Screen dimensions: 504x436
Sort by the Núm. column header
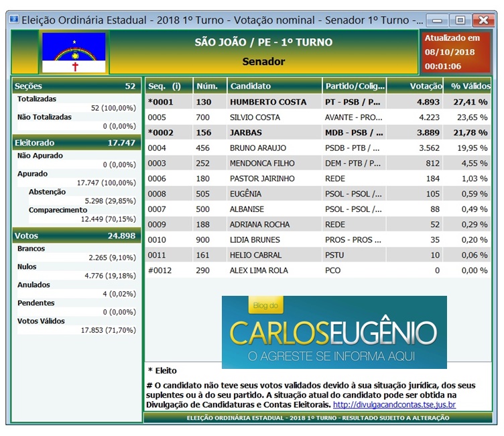pos(210,86)
